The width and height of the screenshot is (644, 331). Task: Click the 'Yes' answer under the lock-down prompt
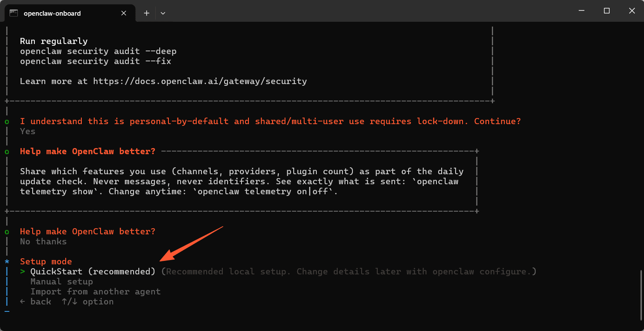28,132
